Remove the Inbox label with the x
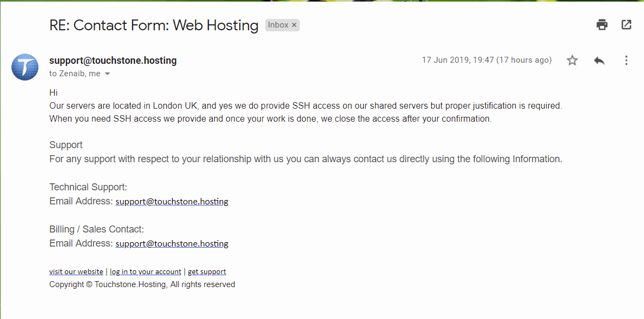Viewport: 644px width, 319px height. point(294,25)
